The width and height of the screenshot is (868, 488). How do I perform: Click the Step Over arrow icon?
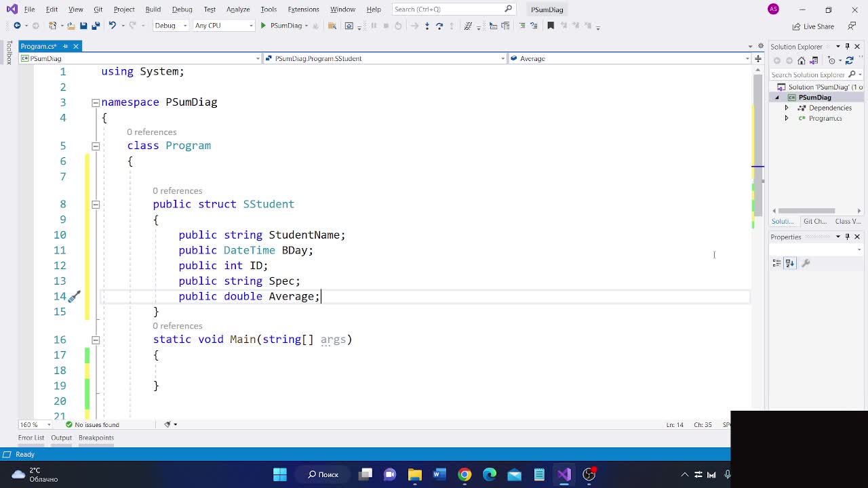click(439, 26)
